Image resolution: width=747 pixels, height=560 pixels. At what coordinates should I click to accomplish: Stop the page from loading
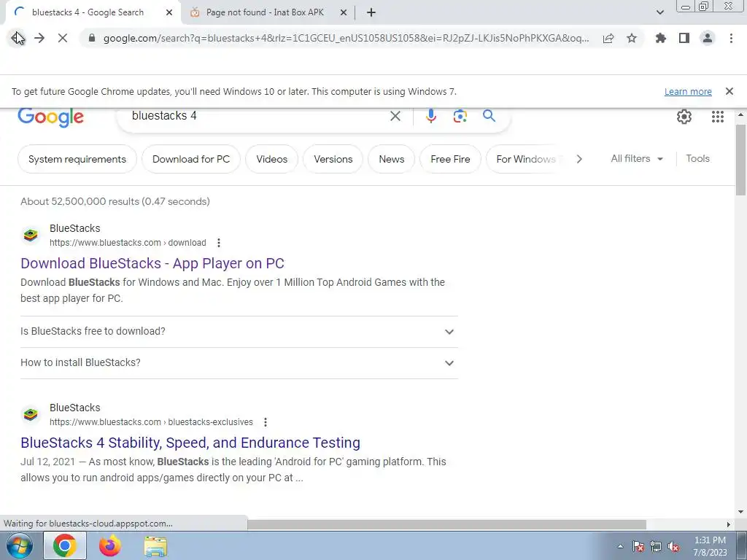pos(63,38)
